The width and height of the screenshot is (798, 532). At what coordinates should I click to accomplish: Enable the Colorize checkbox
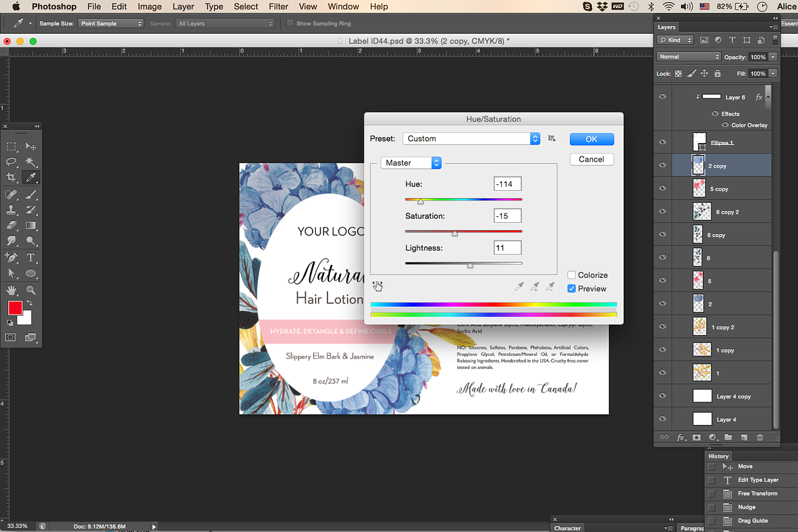pyautogui.click(x=572, y=275)
